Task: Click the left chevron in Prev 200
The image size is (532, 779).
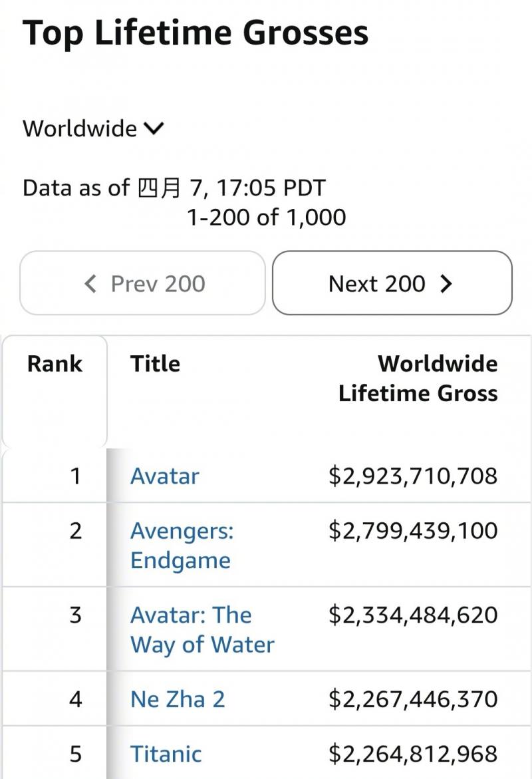Action: point(91,284)
